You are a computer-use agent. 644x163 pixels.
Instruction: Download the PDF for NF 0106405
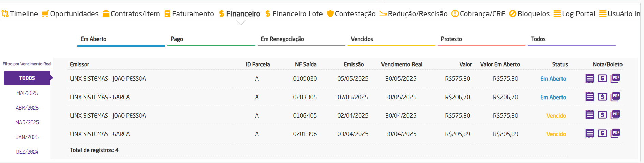tap(615, 115)
